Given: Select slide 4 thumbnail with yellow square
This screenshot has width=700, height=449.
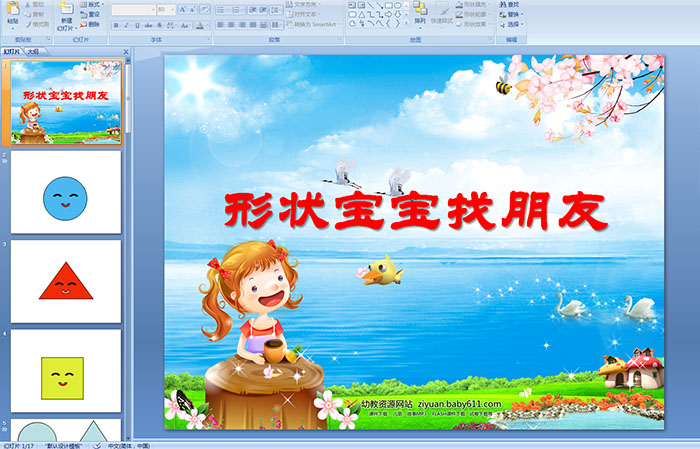Looking at the screenshot, I should click(x=66, y=371).
